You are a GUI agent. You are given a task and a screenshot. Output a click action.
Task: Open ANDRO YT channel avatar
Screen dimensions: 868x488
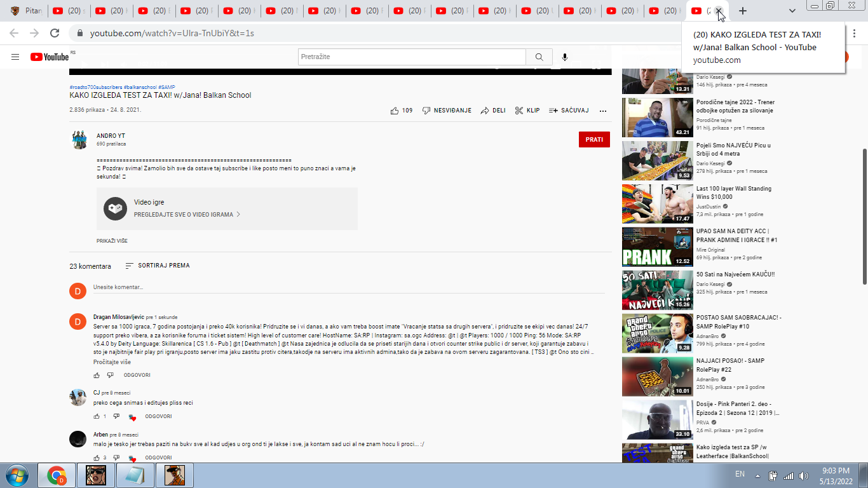(x=79, y=140)
